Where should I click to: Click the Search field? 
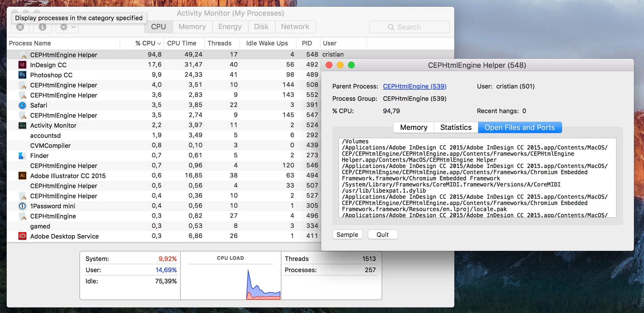(x=409, y=27)
